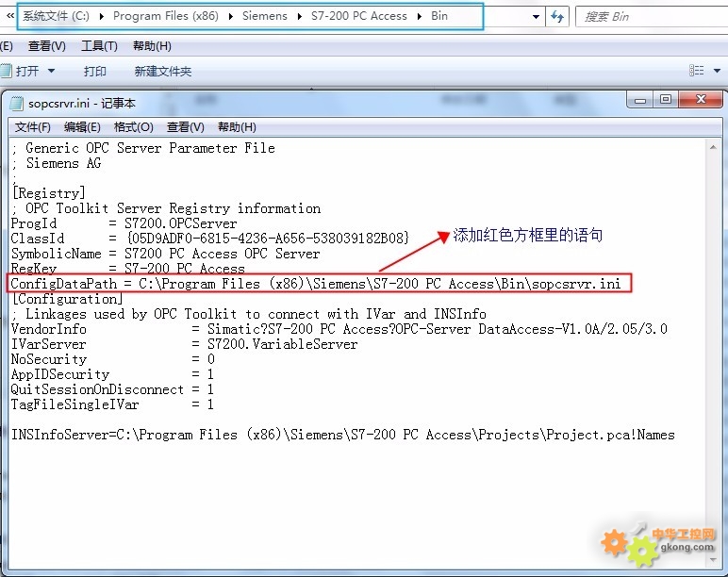Open Notepad 格式(O) menu

point(134,127)
